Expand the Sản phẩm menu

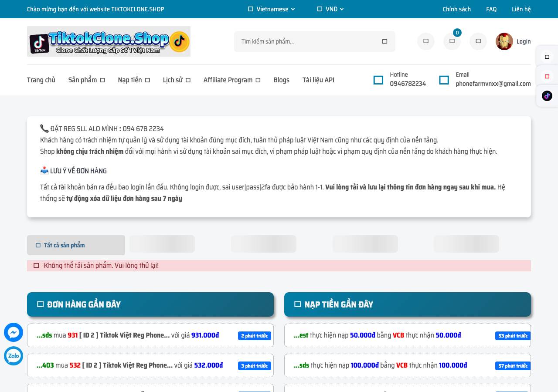(x=87, y=80)
